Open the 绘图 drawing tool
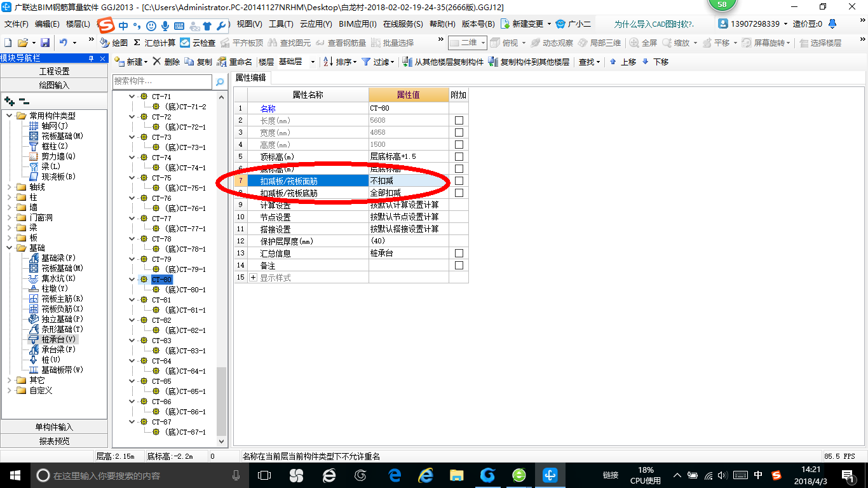868x488 pixels. click(x=114, y=43)
